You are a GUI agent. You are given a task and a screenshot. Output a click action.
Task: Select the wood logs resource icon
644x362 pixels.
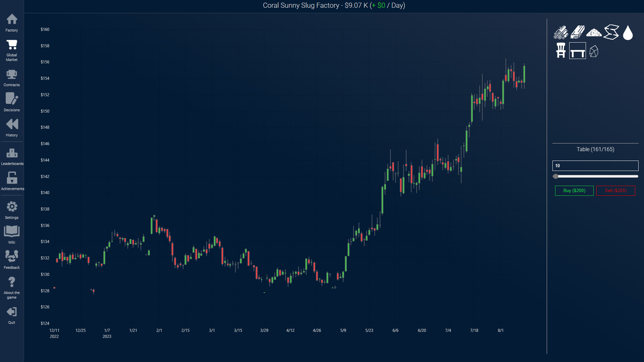pos(561,33)
